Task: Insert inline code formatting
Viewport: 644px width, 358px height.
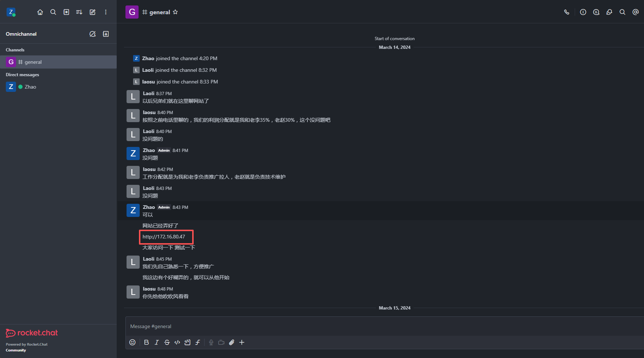Action: pos(177,342)
